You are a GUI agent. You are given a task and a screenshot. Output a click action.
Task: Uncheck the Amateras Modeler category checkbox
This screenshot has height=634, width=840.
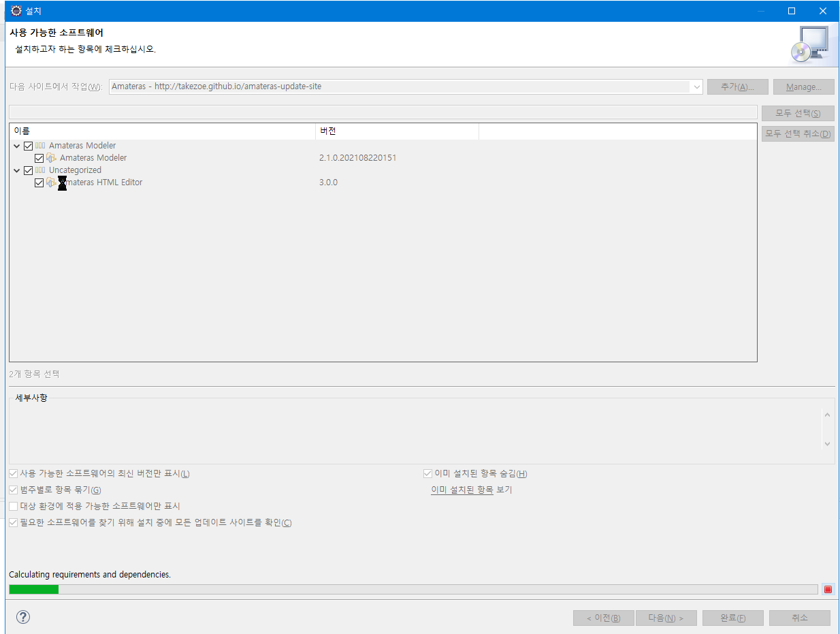28,146
